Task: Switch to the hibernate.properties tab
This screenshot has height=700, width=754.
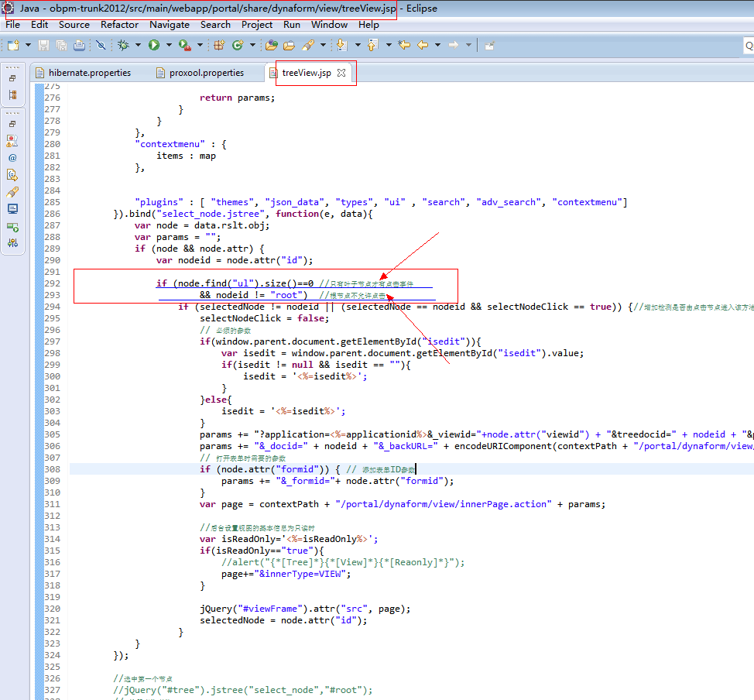Action: point(83,73)
